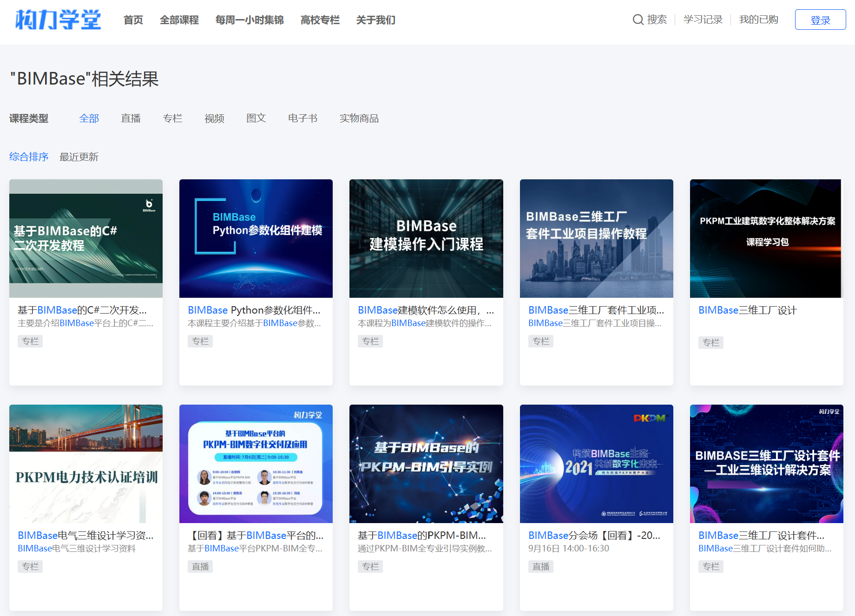Click the "BIMBase"相关结果 heading
855x616 pixels.
85,79
